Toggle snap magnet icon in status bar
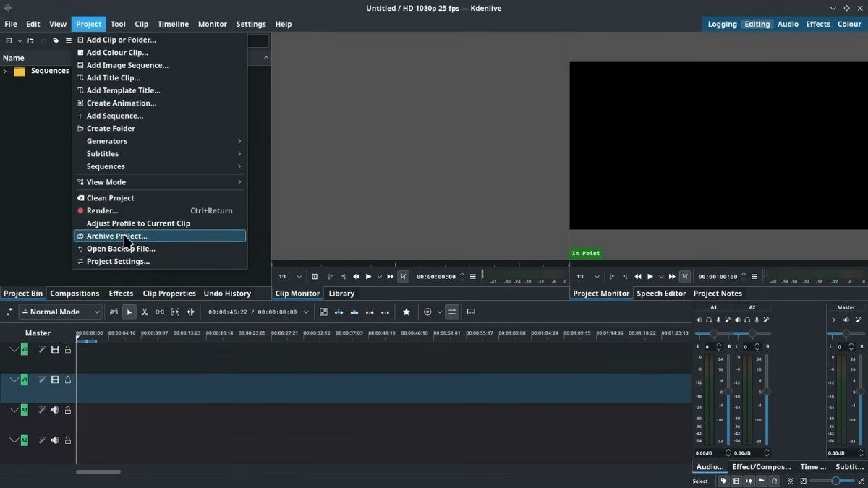The height and width of the screenshot is (488, 868). pyautogui.click(x=775, y=481)
